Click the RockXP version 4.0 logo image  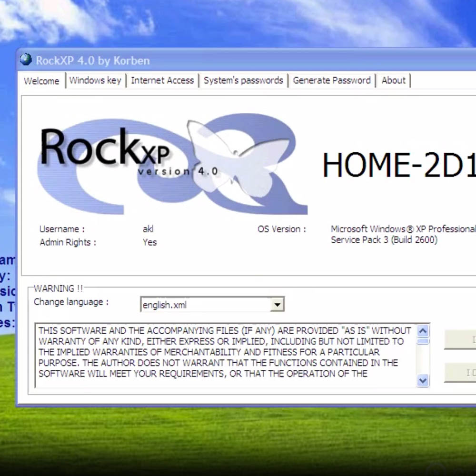coord(172,164)
